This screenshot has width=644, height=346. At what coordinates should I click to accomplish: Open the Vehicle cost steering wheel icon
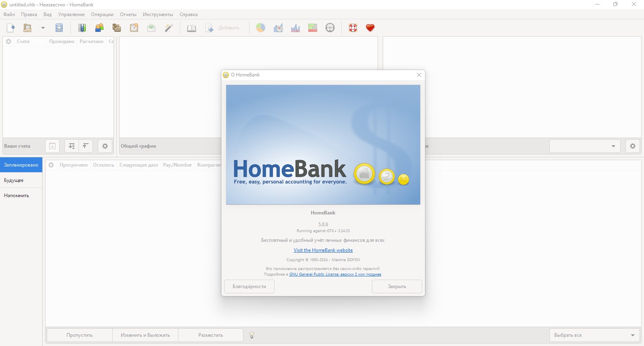330,28
